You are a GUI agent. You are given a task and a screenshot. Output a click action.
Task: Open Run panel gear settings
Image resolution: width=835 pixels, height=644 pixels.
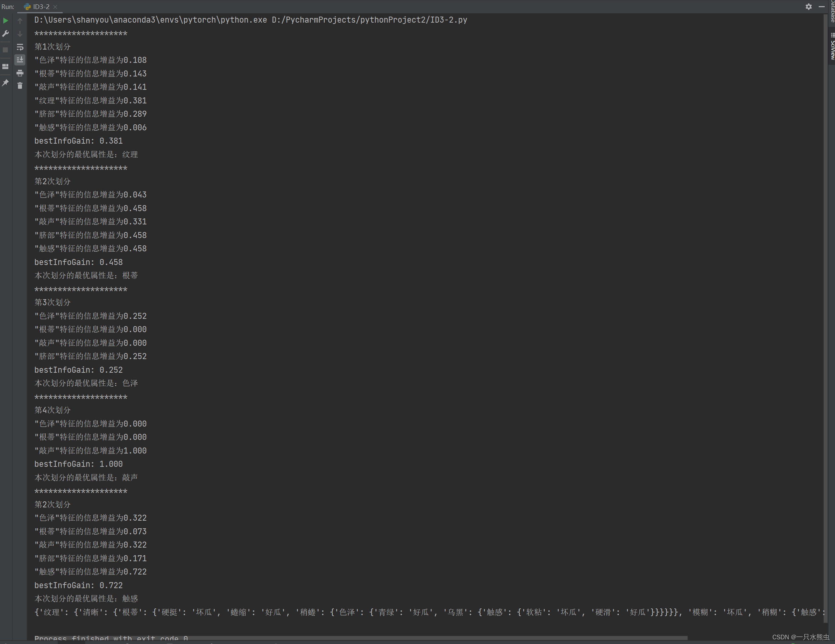(x=809, y=7)
